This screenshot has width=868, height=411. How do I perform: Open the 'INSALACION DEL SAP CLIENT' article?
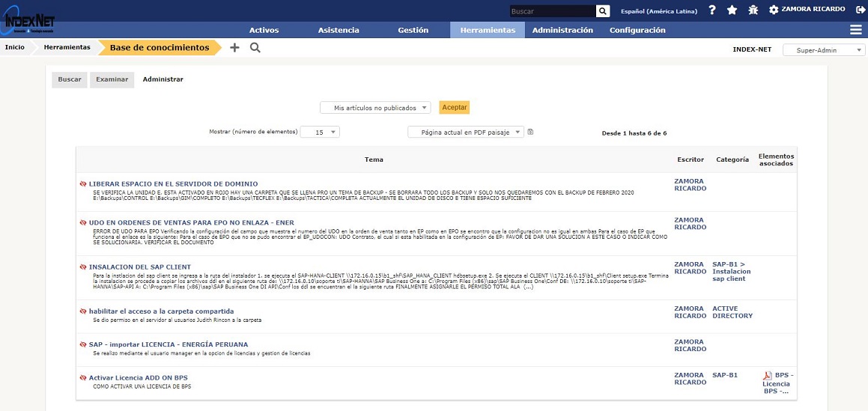coord(139,267)
